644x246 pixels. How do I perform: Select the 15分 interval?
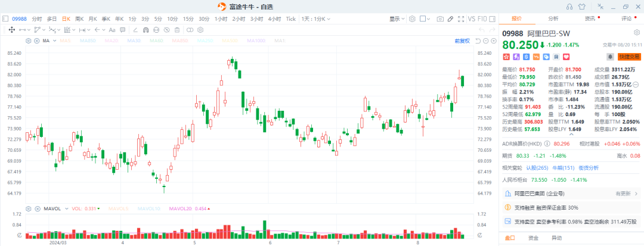coord(188,19)
